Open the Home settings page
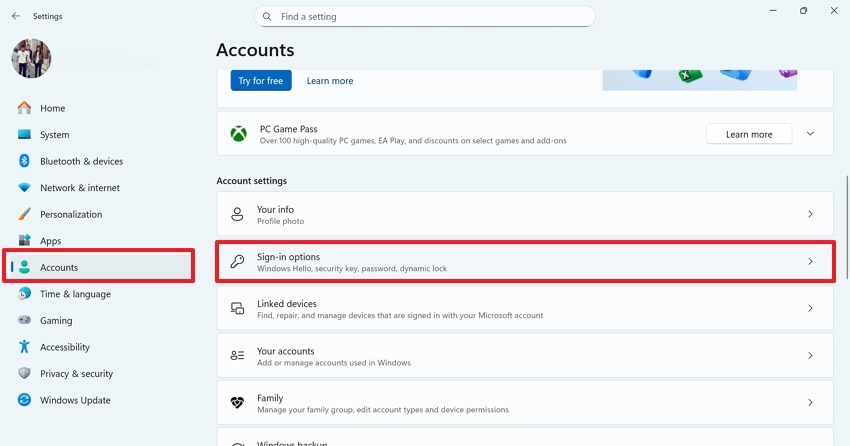 tap(52, 108)
